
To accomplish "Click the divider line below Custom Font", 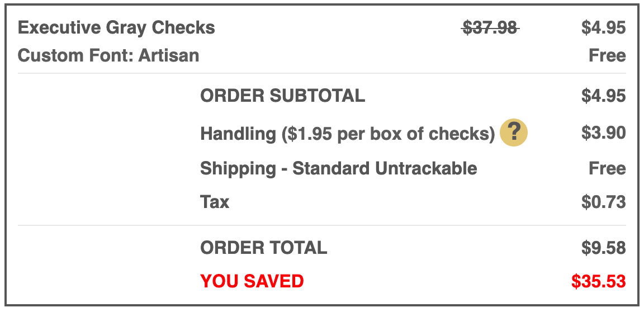I will (x=322, y=73).
